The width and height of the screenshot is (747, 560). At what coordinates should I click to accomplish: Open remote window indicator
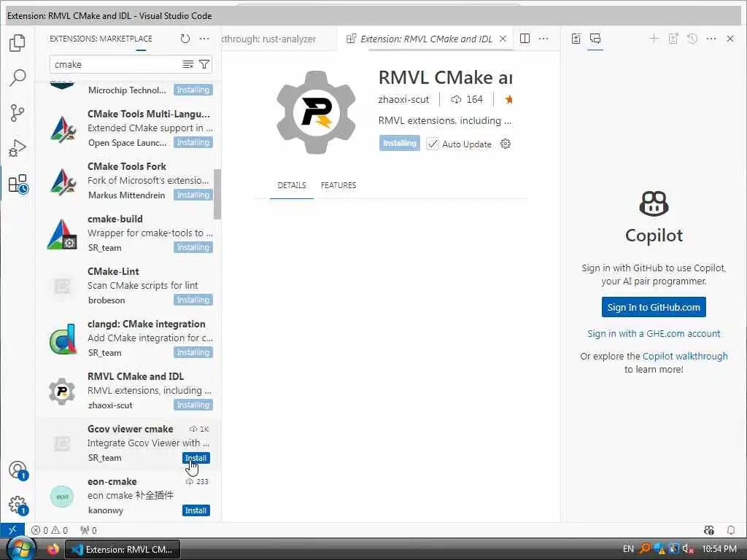click(x=12, y=530)
